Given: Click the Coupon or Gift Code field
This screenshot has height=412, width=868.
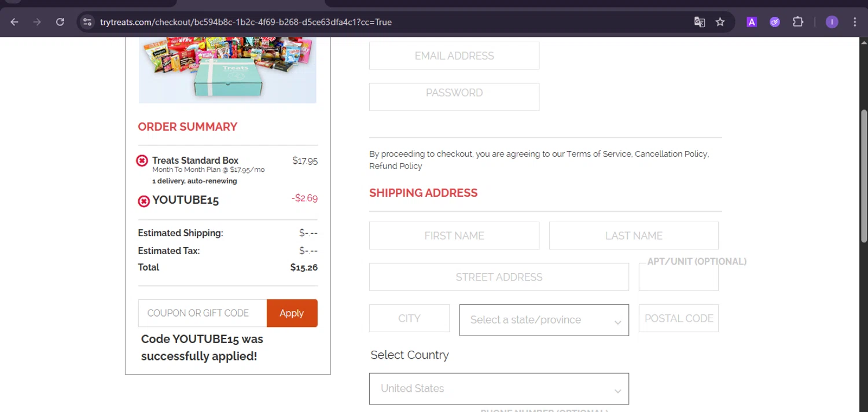Looking at the screenshot, I should [x=203, y=313].
